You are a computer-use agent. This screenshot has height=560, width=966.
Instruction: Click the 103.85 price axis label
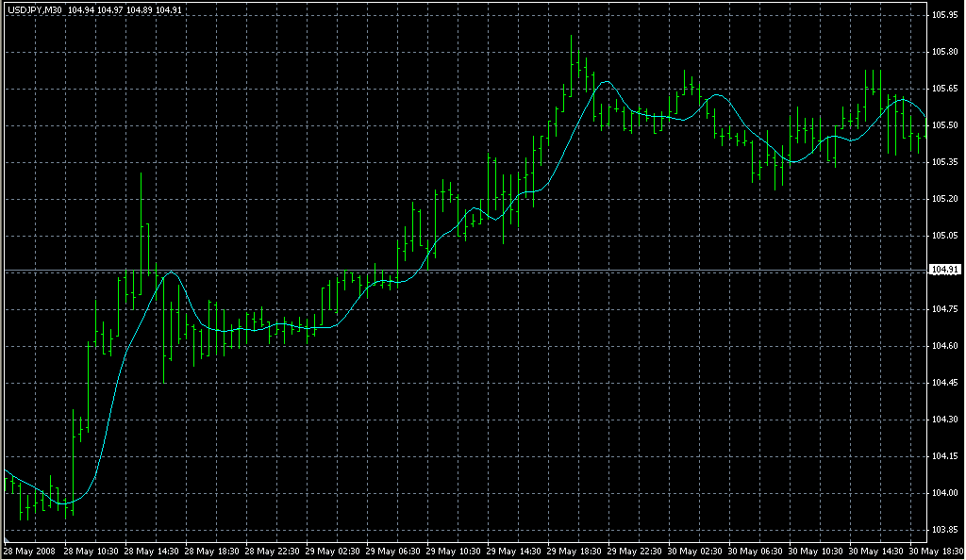(x=944, y=529)
